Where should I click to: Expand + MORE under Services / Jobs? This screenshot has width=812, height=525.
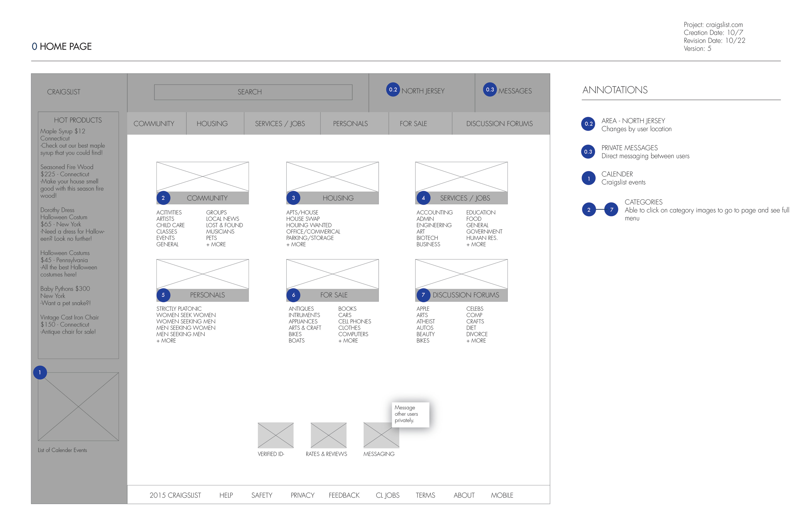coord(476,244)
